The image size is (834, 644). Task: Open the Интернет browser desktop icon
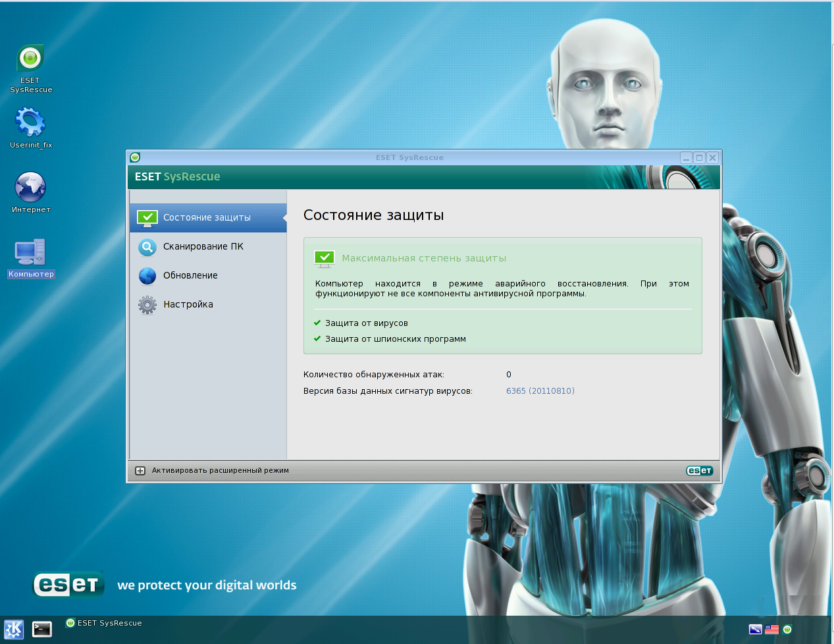(x=30, y=188)
